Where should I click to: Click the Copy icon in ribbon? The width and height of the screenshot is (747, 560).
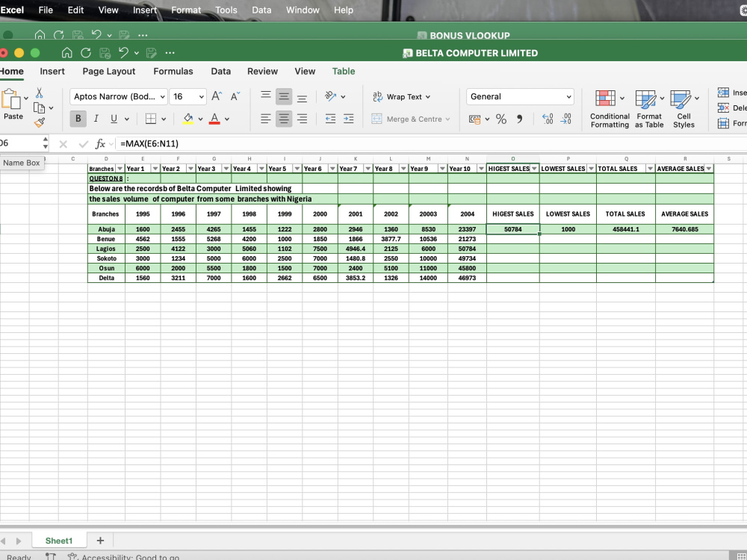pyautogui.click(x=39, y=108)
